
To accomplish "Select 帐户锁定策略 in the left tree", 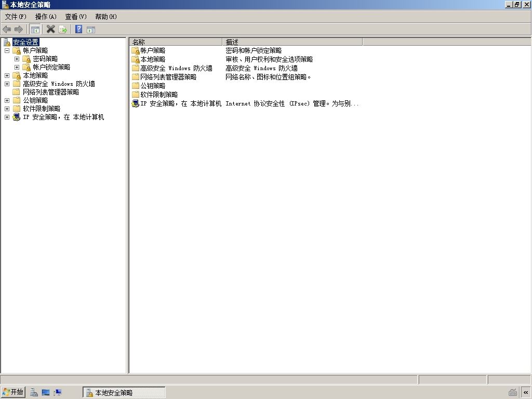I will (x=51, y=67).
